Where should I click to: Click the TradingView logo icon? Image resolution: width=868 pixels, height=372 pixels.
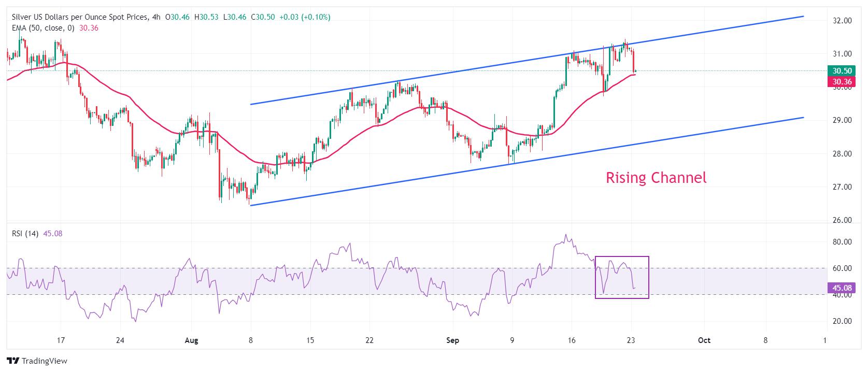click(x=13, y=361)
